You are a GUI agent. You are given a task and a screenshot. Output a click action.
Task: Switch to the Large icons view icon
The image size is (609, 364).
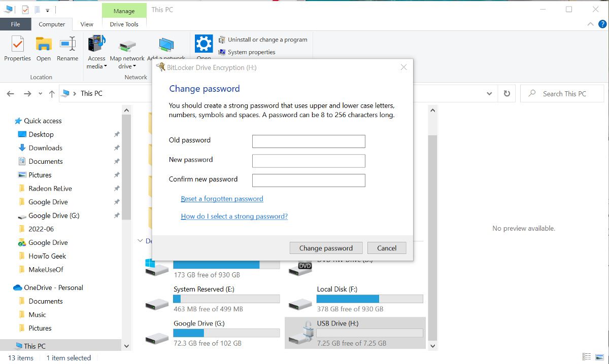(600, 357)
